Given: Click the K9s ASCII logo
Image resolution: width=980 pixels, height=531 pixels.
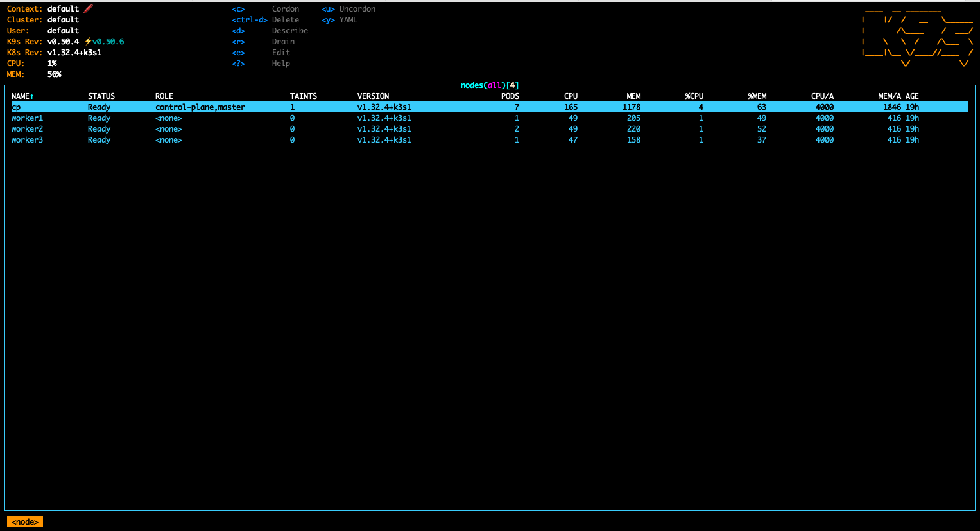Looking at the screenshot, I should pos(917,38).
